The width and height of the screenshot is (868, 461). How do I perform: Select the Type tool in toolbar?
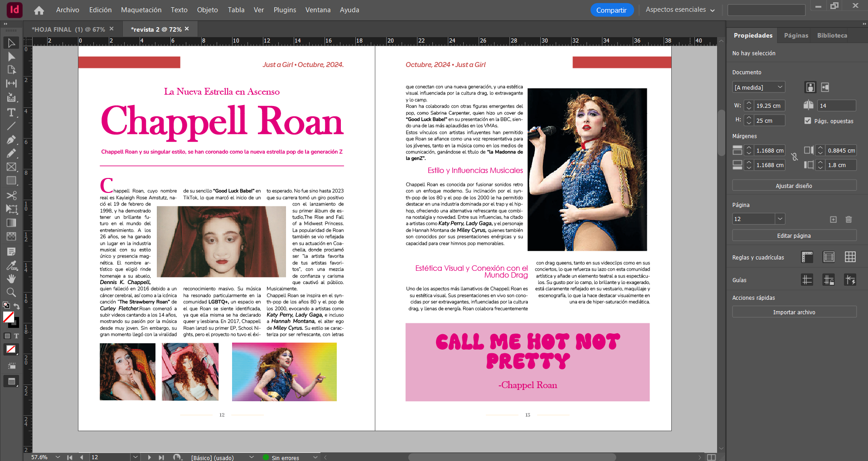pyautogui.click(x=11, y=112)
